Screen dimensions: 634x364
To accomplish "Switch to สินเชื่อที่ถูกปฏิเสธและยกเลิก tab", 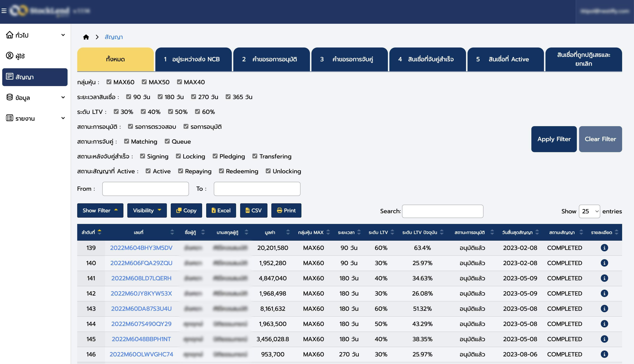I will (584, 59).
